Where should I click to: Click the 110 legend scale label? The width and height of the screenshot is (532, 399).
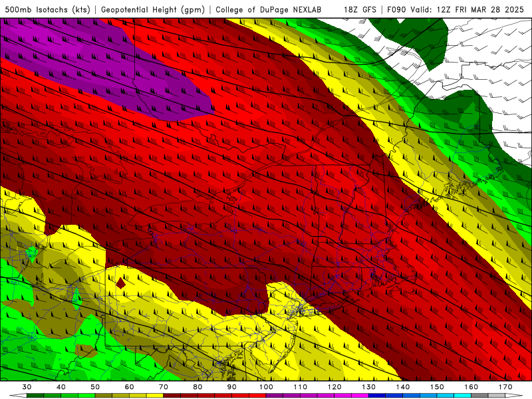pos(301,387)
